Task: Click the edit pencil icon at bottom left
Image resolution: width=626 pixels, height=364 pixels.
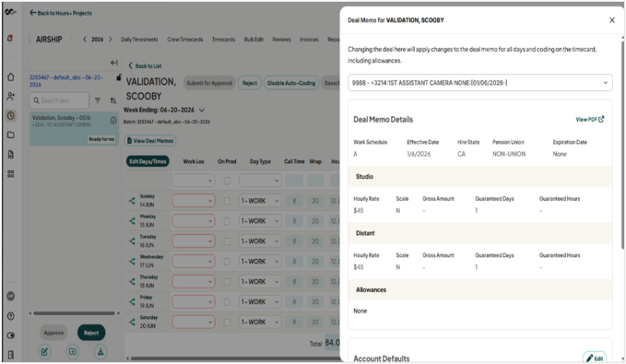Action: point(44,352)
